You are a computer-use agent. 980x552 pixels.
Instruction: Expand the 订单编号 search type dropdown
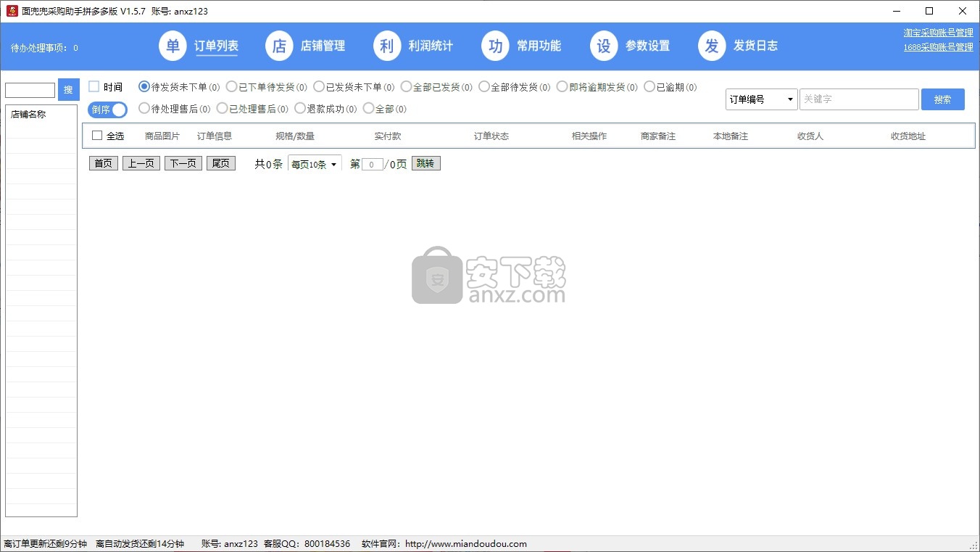[761, 99]
